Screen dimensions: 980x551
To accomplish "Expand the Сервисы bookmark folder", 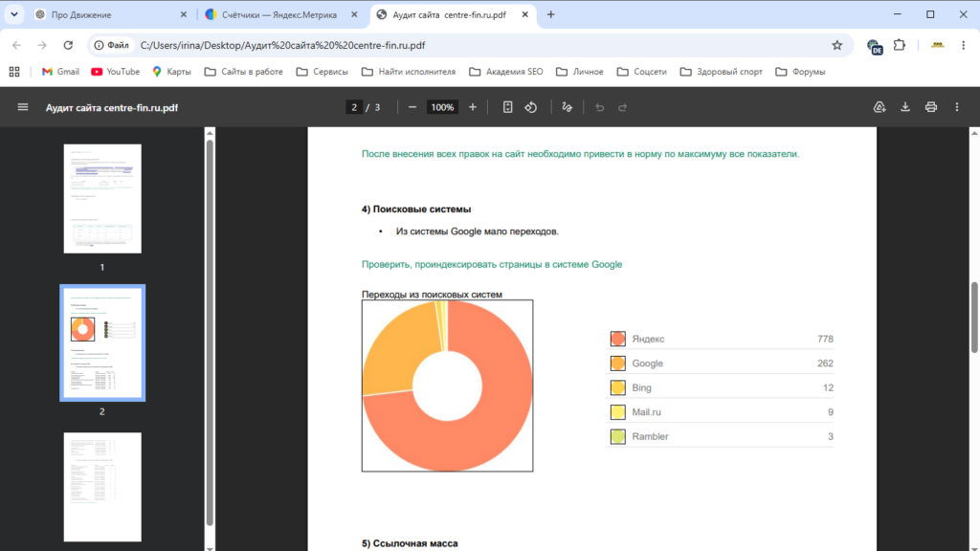I will (323, 72).
